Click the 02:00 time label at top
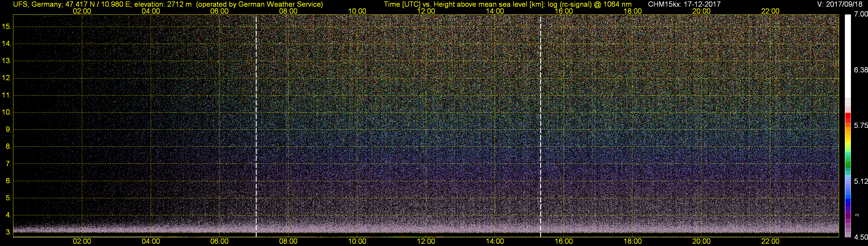The height and width of the screenshot is (246, 868). coord(82,11)
